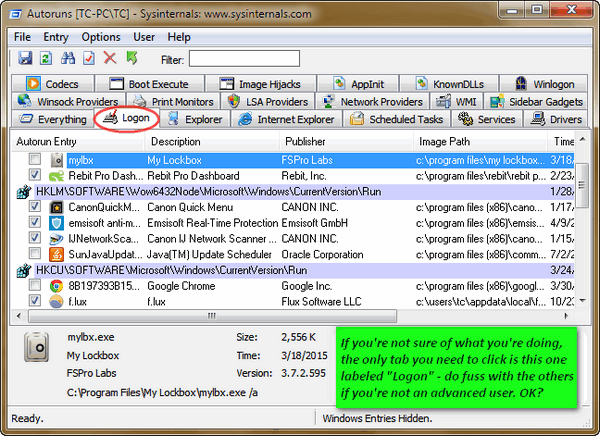
Task: Open the User menu
Action: [144, 37]
